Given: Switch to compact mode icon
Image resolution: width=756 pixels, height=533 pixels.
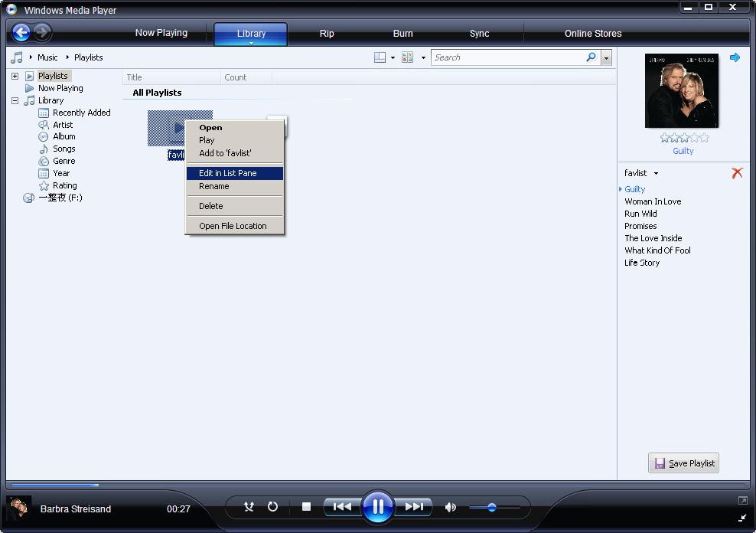Looking at the screenshot, I should pyautogui.click(x=742, y=518).
